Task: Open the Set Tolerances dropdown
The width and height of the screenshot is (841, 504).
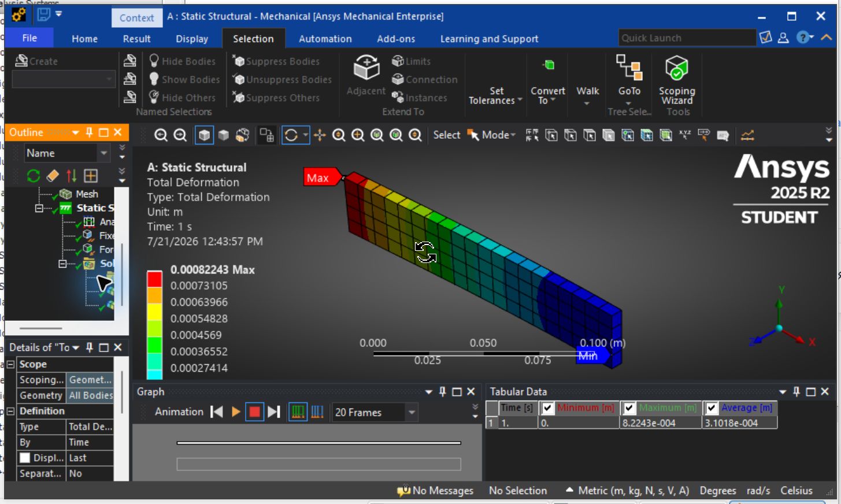Action: (496, 95)
